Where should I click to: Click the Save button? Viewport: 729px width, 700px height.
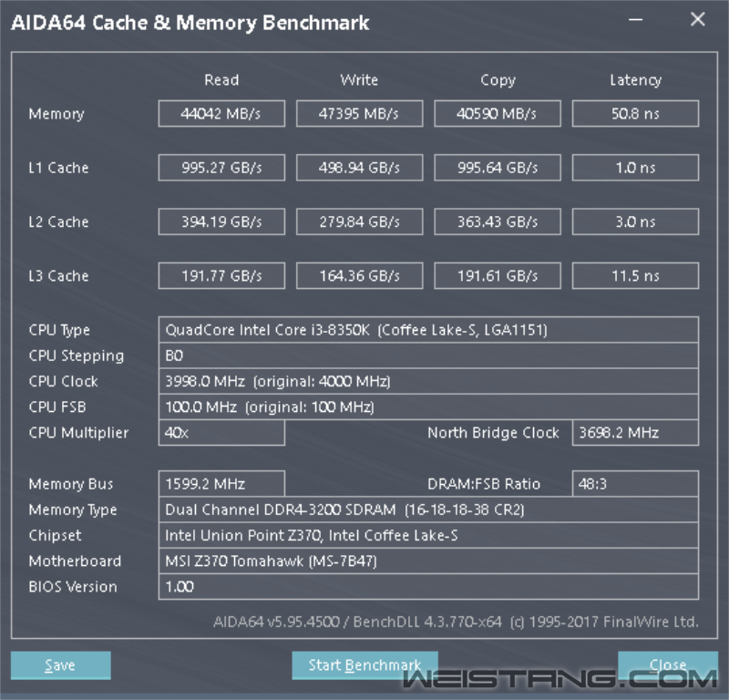pos(60,665)
